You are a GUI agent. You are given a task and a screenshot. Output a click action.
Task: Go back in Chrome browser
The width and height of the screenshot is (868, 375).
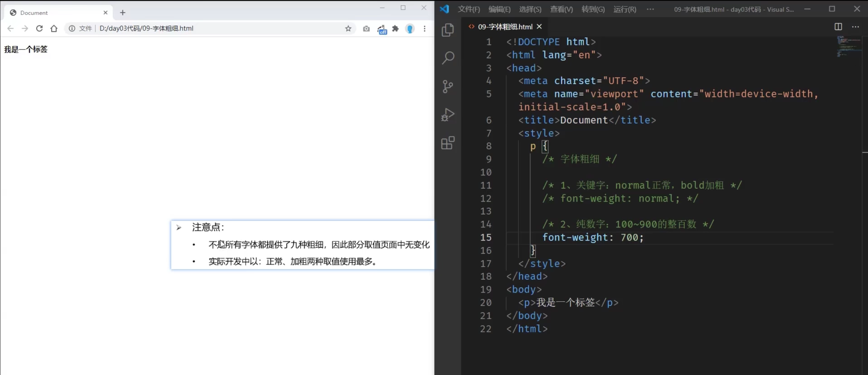(10, 29)
